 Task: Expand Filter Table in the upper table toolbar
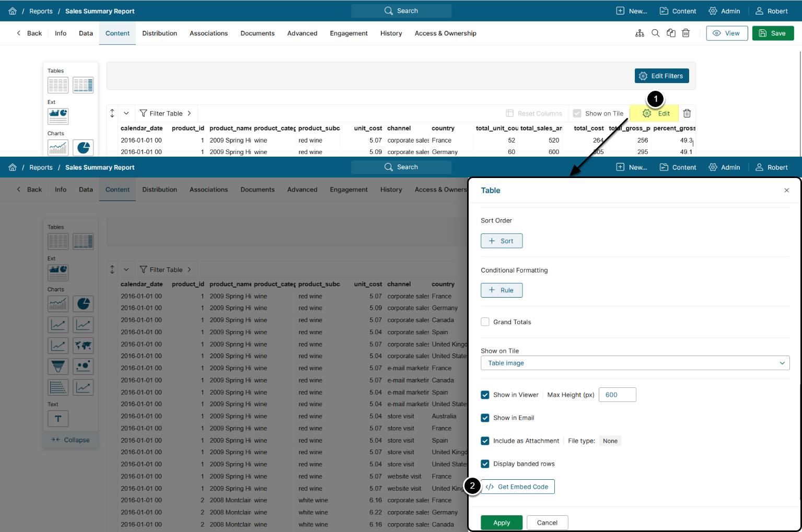pyautogui.click(x=166, y=113)
